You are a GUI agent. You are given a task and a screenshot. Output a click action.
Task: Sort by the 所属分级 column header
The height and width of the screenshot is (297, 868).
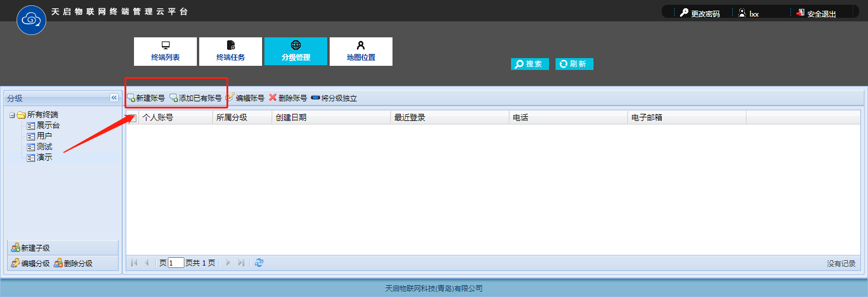click(x=242, y=117)
